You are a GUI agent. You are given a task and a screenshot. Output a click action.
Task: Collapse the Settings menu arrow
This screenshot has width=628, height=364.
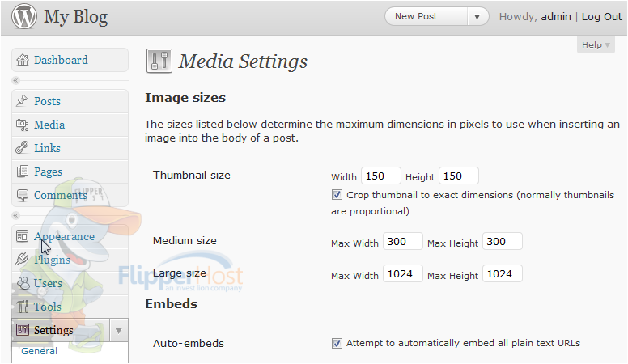pyautogui.click(x=118, y=330)
